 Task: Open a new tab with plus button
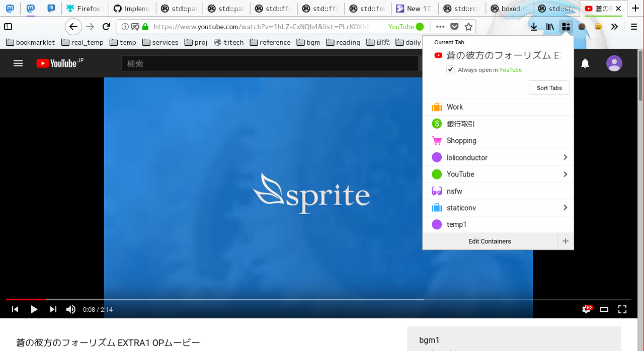[x=634, y=9]
